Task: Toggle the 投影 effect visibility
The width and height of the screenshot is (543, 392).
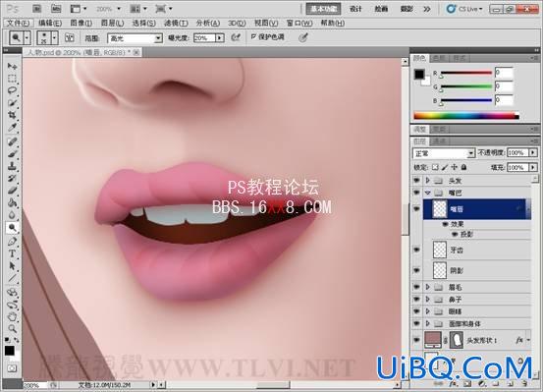Action: (x=455, y=235)
